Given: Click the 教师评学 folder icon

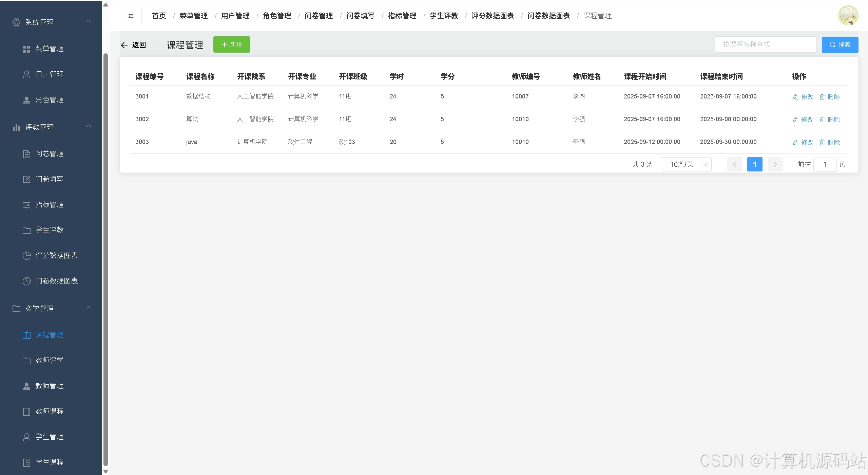Looking at the screenshot, I should 26,361.
